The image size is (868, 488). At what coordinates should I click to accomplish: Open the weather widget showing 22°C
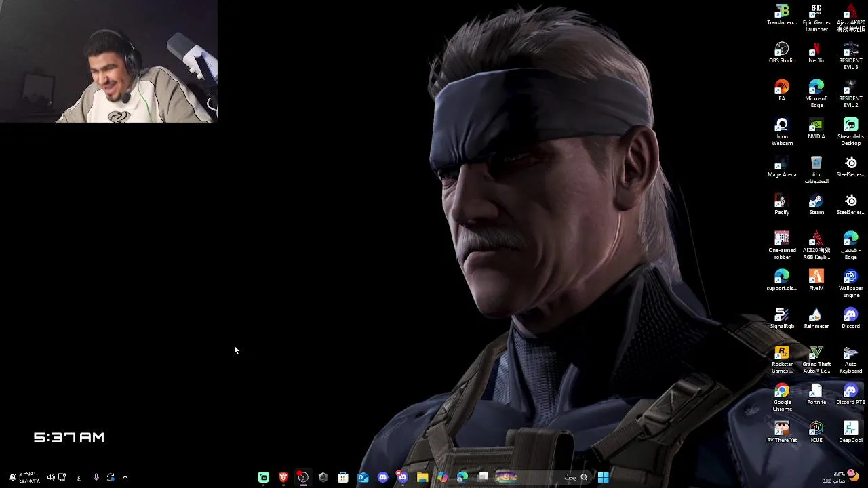click(x=840, y=476)
